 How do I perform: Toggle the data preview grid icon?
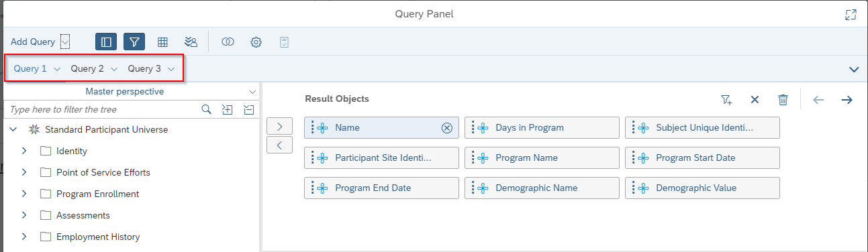coord(162,42)
